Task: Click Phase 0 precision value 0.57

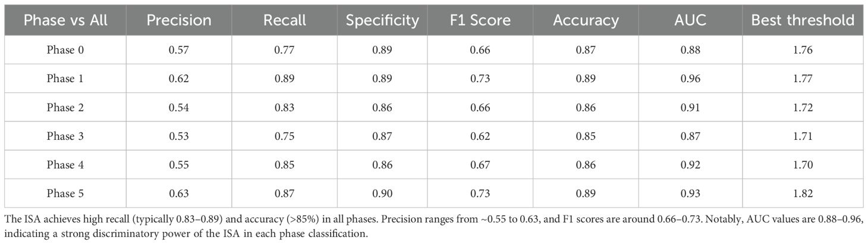Action: point(179,50)
